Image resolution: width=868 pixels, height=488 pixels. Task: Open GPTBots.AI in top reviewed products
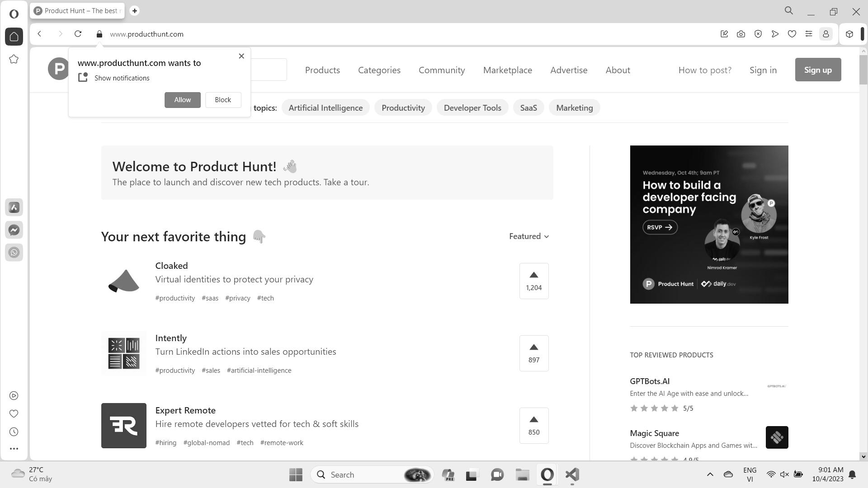click(650, 381)
